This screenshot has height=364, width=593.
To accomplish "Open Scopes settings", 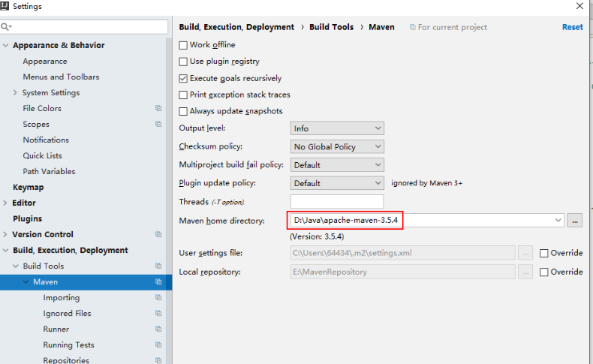I will coord(36,125).
